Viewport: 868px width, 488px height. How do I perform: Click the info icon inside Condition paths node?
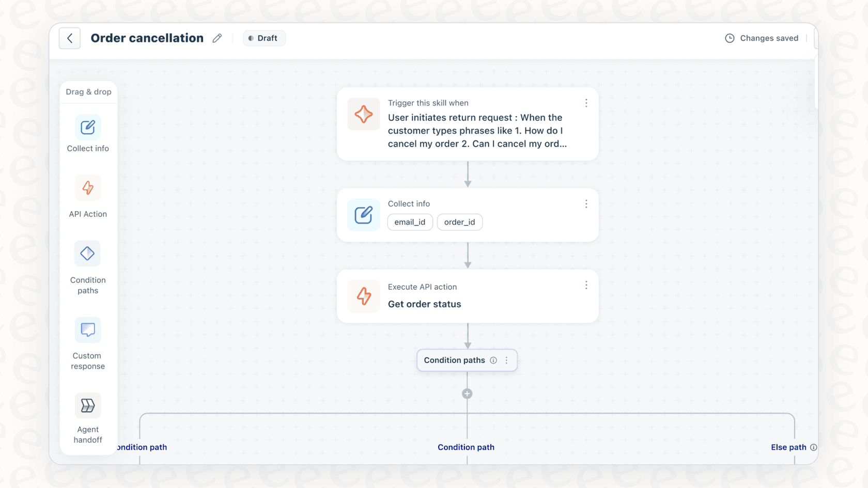(x=494, y=360)
